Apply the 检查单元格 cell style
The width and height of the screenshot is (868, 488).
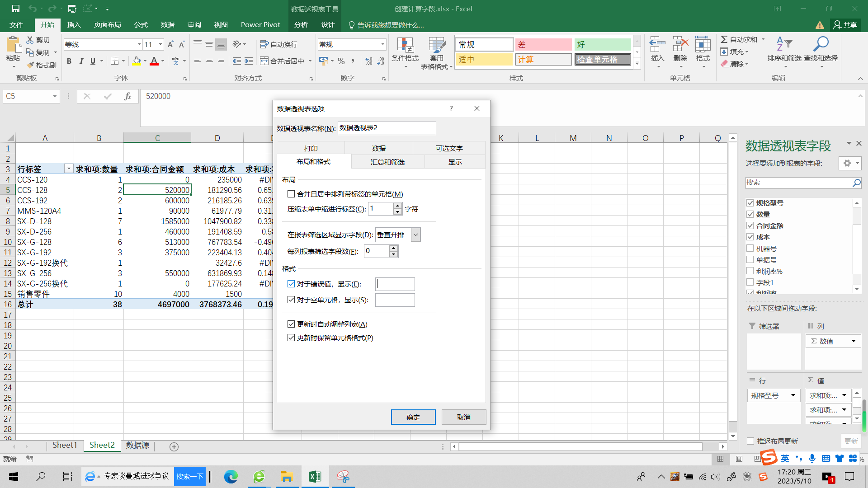[603, 60]
